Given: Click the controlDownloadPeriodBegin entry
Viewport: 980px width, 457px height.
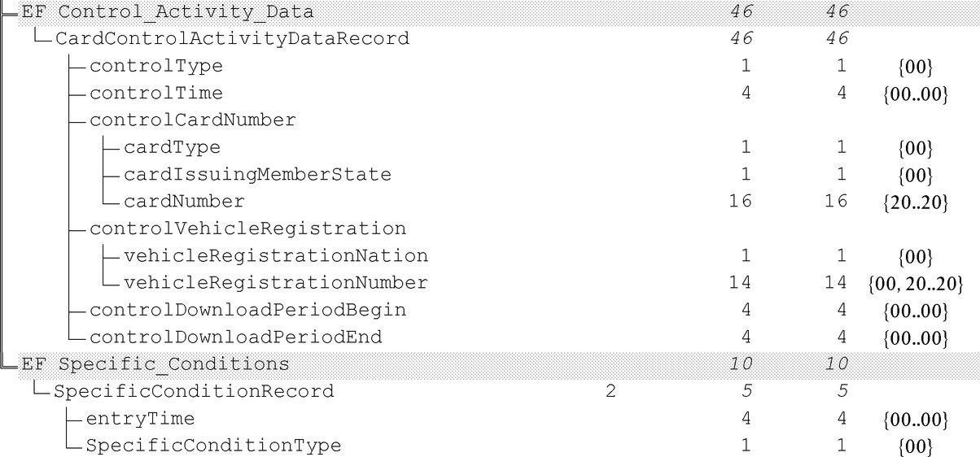Looking at the screenshot, I should coord(247,310).
